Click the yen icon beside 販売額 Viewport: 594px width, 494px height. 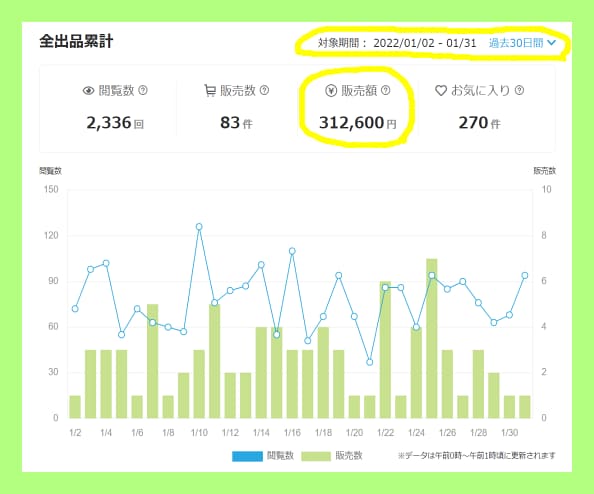click(x=331, y=91)
